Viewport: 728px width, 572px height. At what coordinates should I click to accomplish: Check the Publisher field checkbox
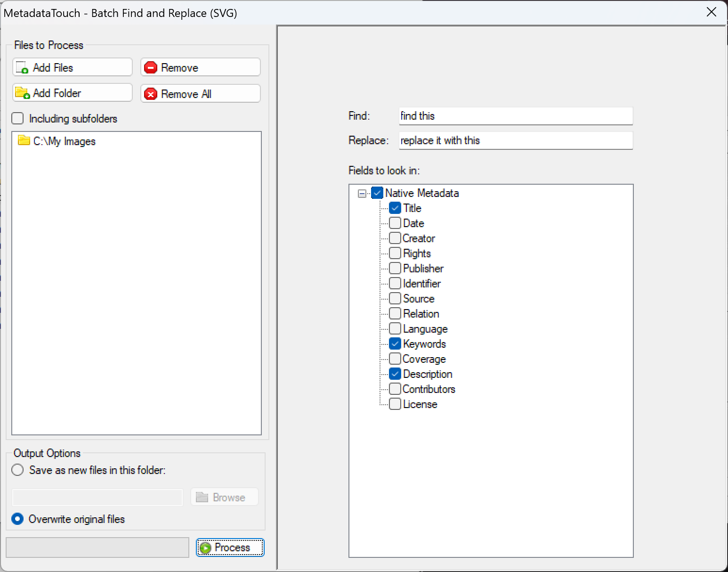pyautogui.click(x=395, y=268)
